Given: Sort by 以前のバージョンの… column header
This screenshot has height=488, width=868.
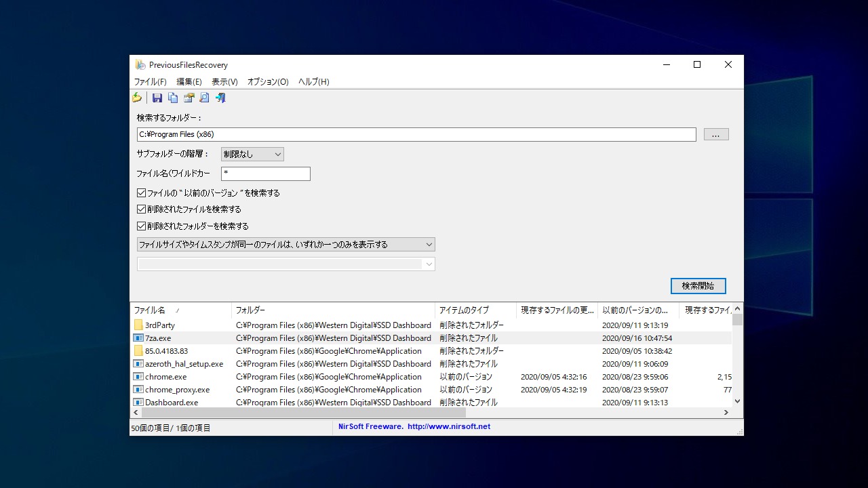Looking at the screenshot, I should [638, 310].
